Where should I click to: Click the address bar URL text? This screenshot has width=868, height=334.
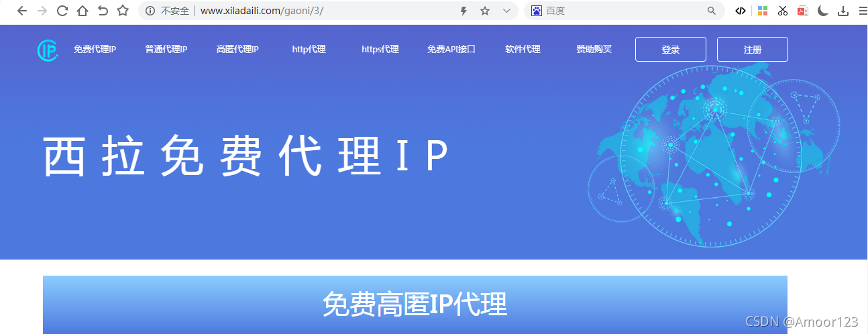262,11
